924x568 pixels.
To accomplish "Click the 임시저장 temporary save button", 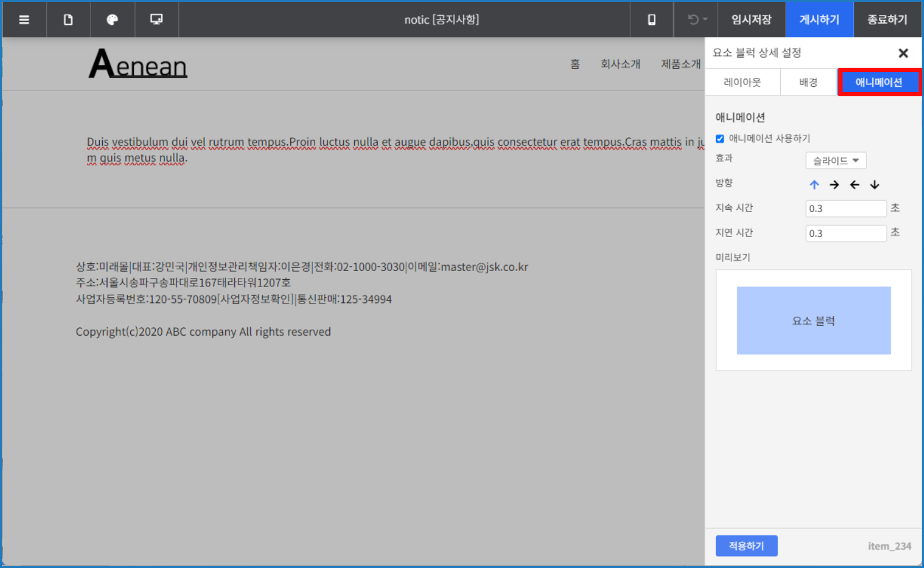I will (752, 20).
